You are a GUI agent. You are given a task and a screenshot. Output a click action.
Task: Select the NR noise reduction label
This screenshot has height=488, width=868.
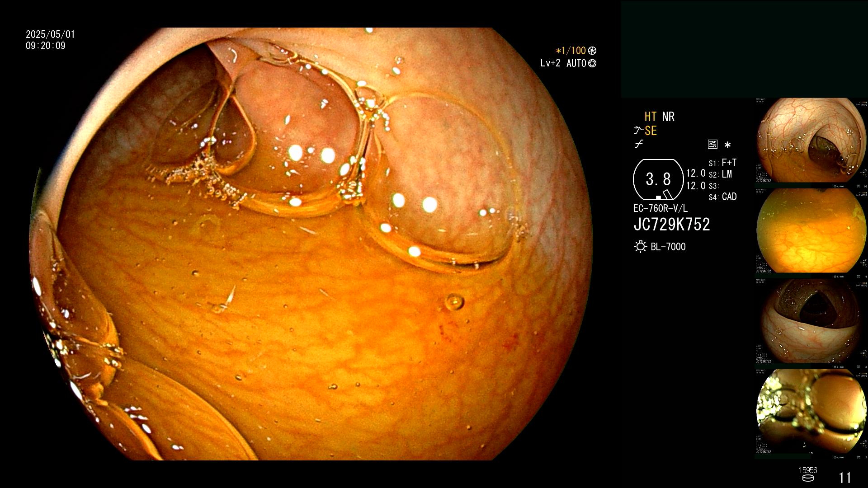coord(668,117)
